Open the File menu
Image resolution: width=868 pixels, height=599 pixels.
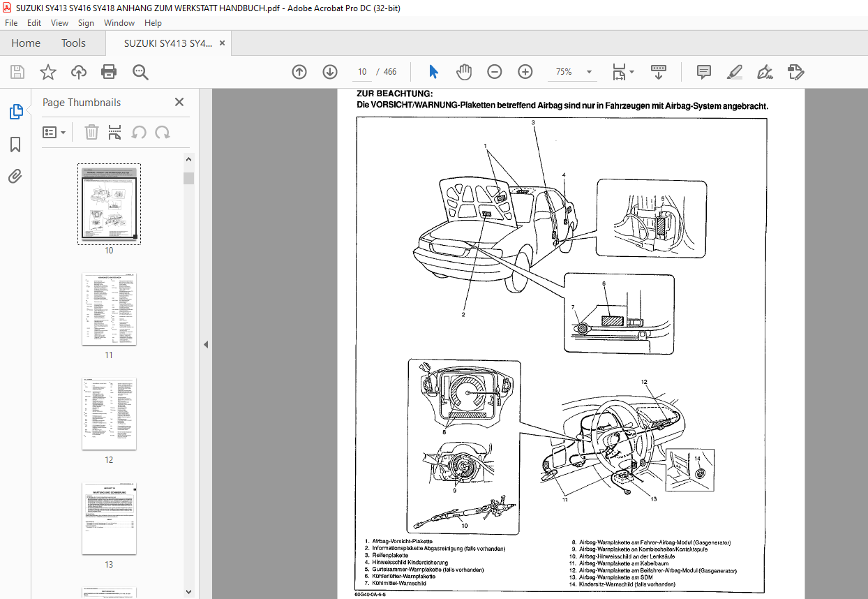coord(11,23)
